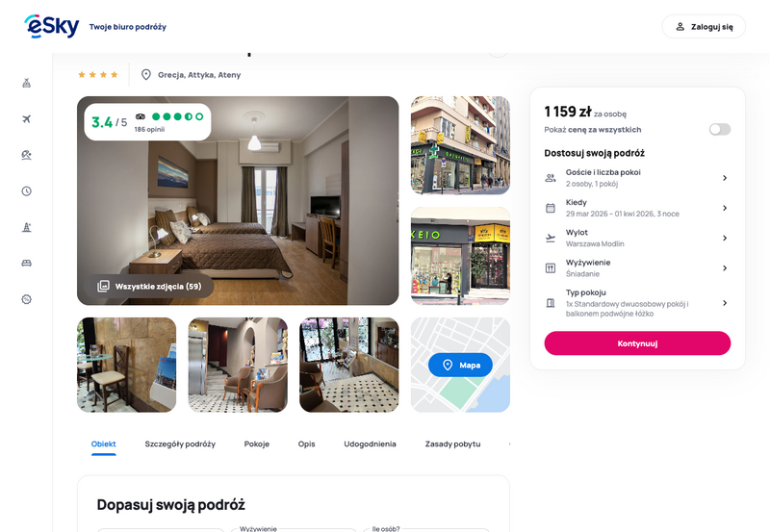The height and width of the screenshot is (532, 770).
Task: Switch to Udogodnienia tab
Action: pyautogui.click(x=370, y=443)
